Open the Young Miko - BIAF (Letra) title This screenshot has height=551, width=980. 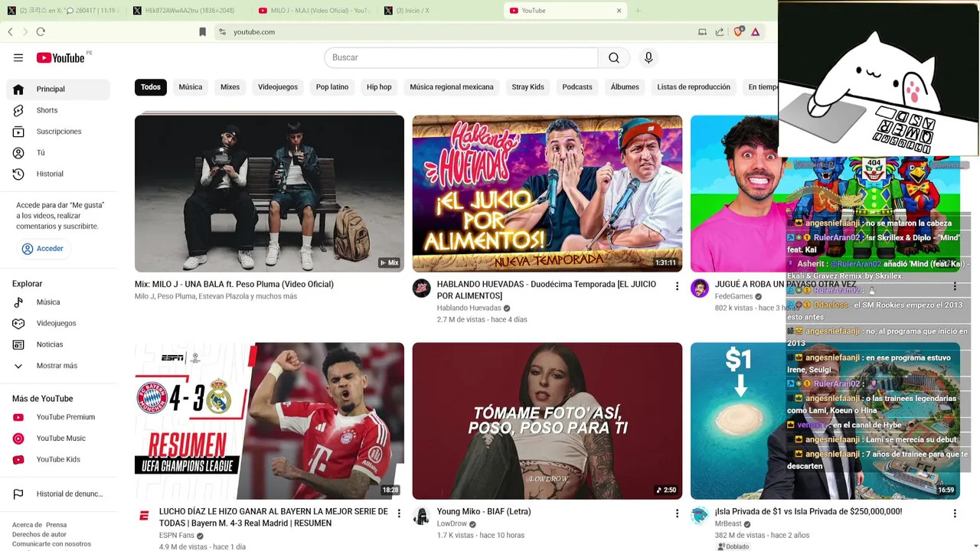(484, 512)
